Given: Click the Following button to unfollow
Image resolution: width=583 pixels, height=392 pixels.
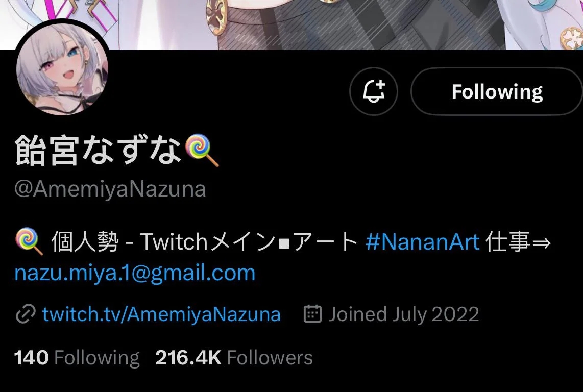Looking at the screenshot, I should pyautogui.click(x=497, y=91).
